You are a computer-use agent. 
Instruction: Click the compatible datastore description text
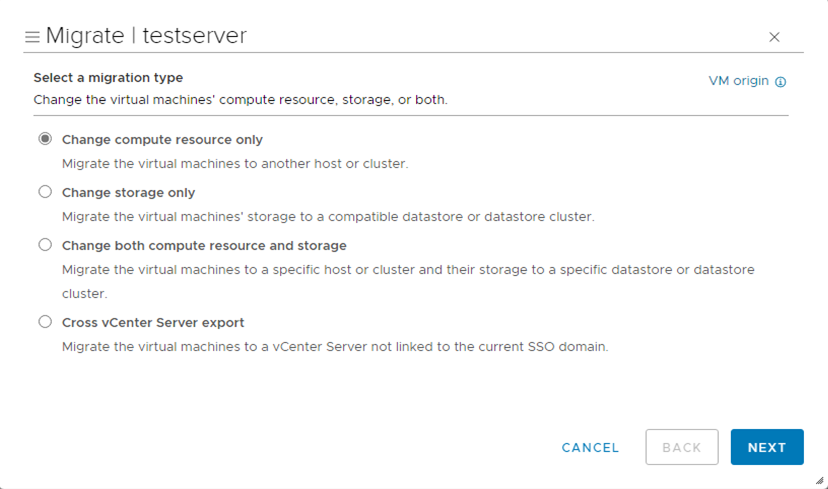tap(328, 217)
